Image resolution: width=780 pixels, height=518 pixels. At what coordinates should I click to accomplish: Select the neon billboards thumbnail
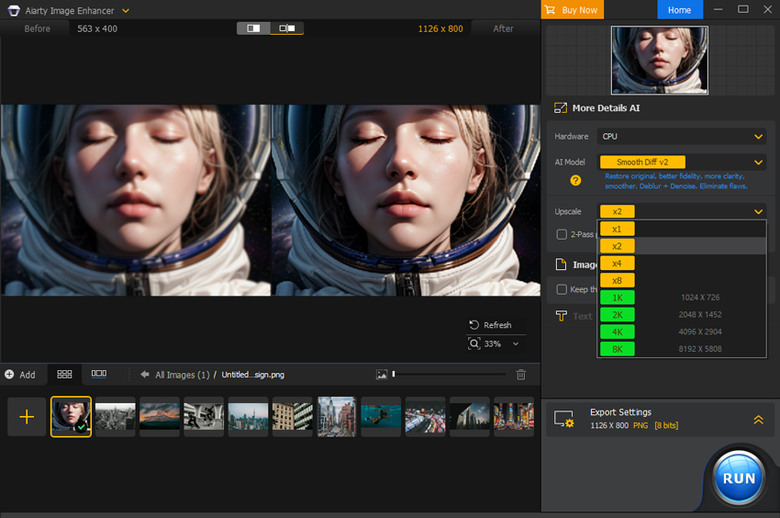(x=513, y=416)
